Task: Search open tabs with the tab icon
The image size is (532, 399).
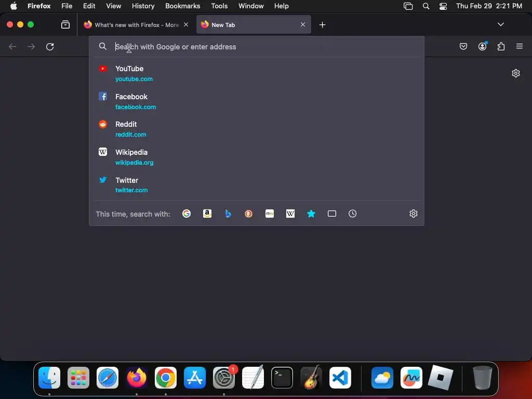Action: (332, 214)
